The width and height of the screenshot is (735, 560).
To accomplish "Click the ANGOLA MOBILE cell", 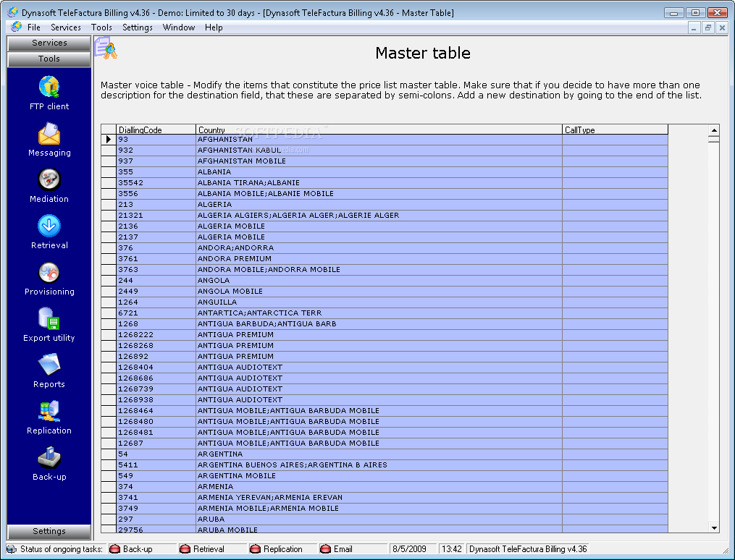I will (x=379, y=292).
